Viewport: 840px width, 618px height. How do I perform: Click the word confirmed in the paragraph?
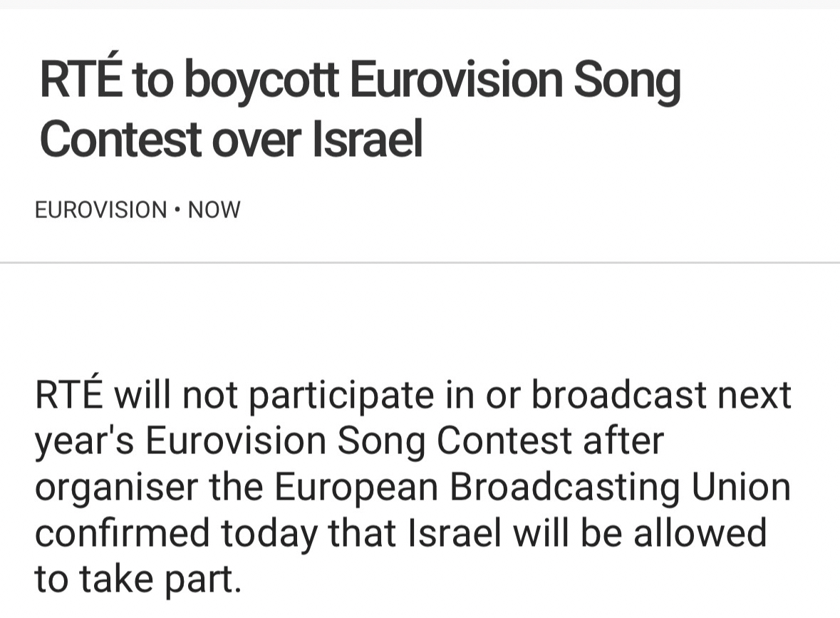(x=123, y=534)
